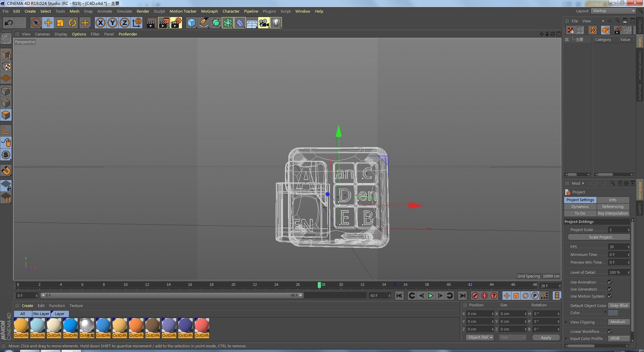Click the New Take icon in Takes panel
This screenshot has height=352, width=644.
tap(571, 30)
